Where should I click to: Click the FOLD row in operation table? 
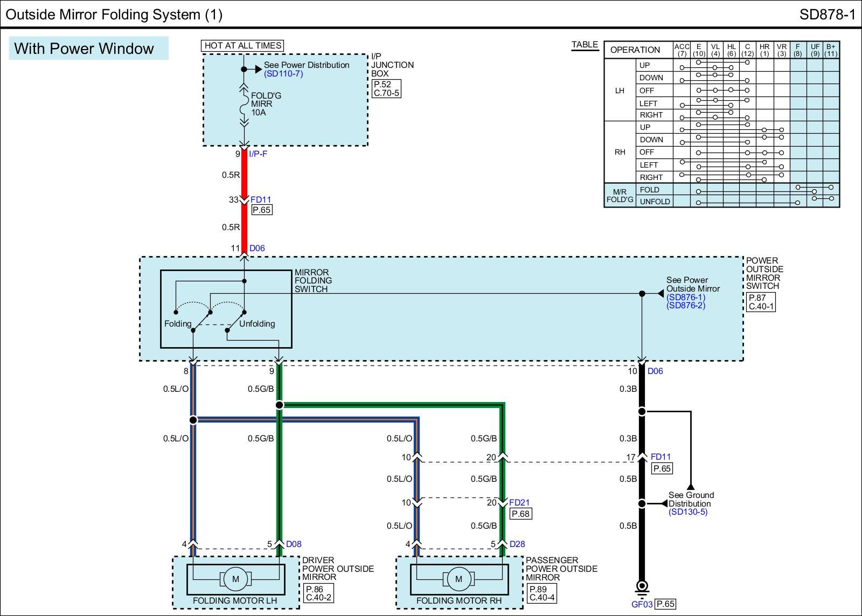(649, 190)
